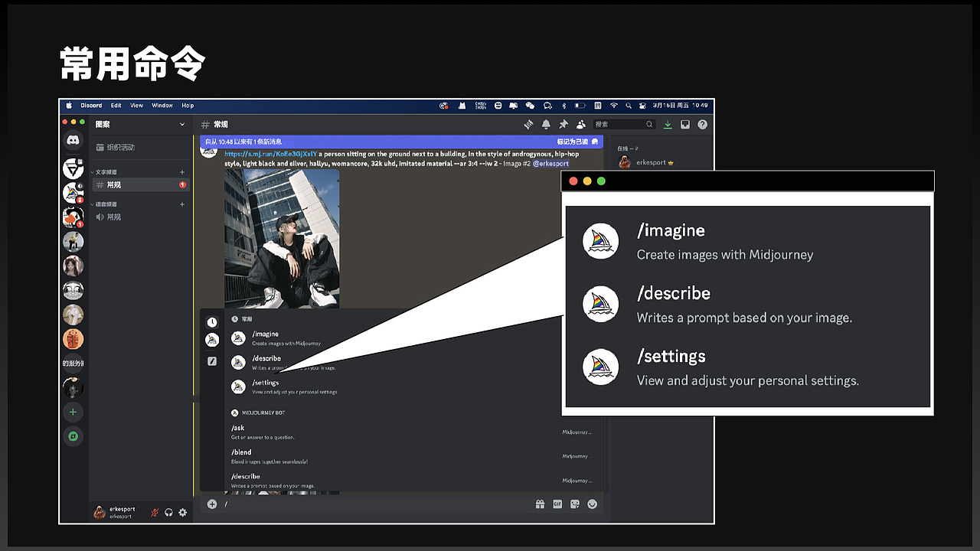
Task: Select the 常规 text channel
Action: point(140,184)
